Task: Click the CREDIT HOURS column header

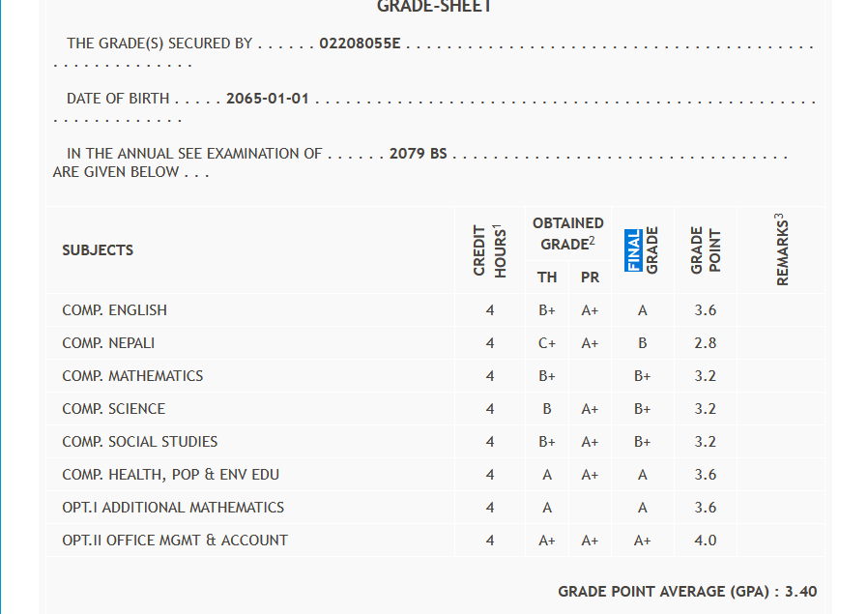Action: [490, 250]
